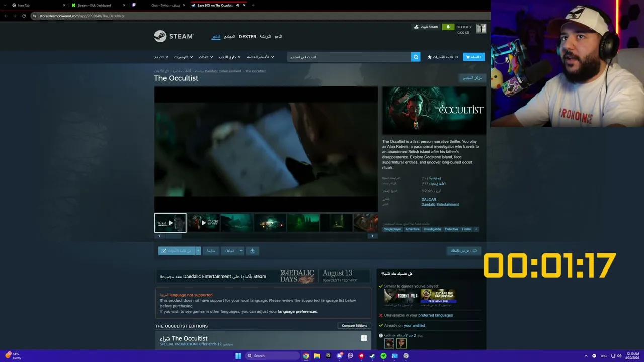Show hidden system tray icons
The image size is (644, 362).
click(585, 356)
